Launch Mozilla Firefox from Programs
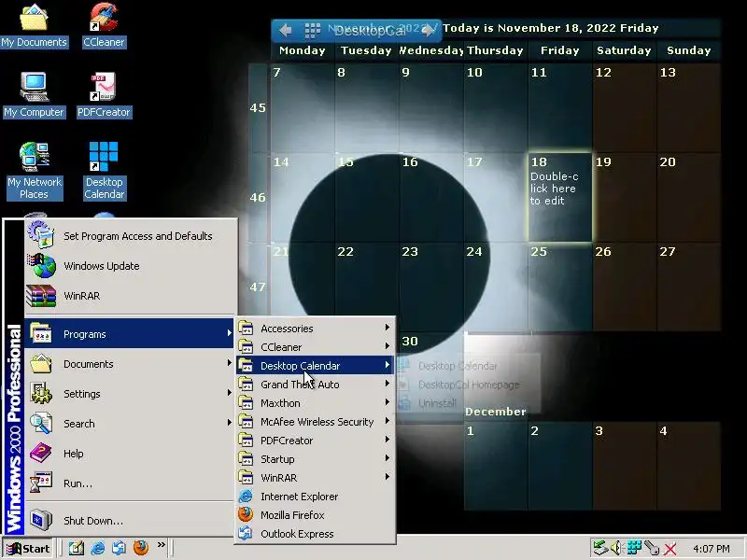Viewport: 747px width, 560px height. (x=316, y=515)
